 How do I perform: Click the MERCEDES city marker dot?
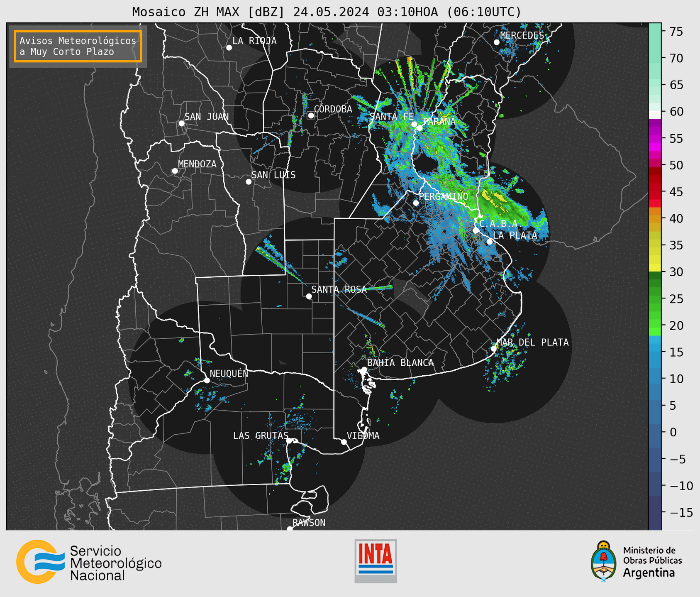[497, 42]
